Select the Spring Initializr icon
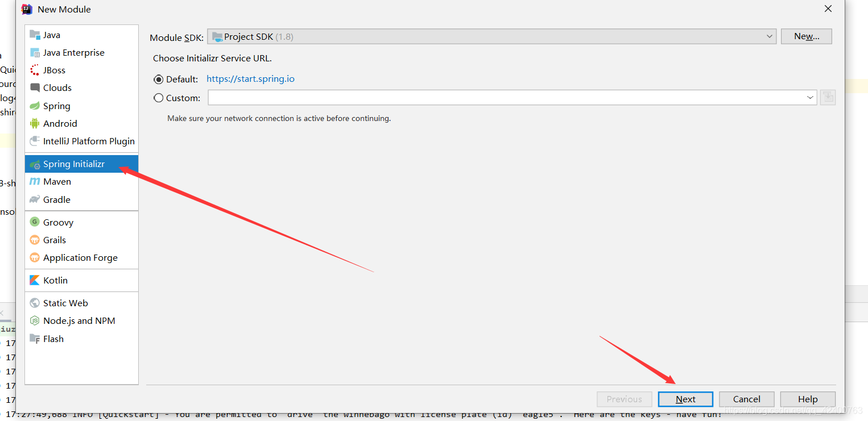This screenshot has width=868, height=421. coord(35,164)
